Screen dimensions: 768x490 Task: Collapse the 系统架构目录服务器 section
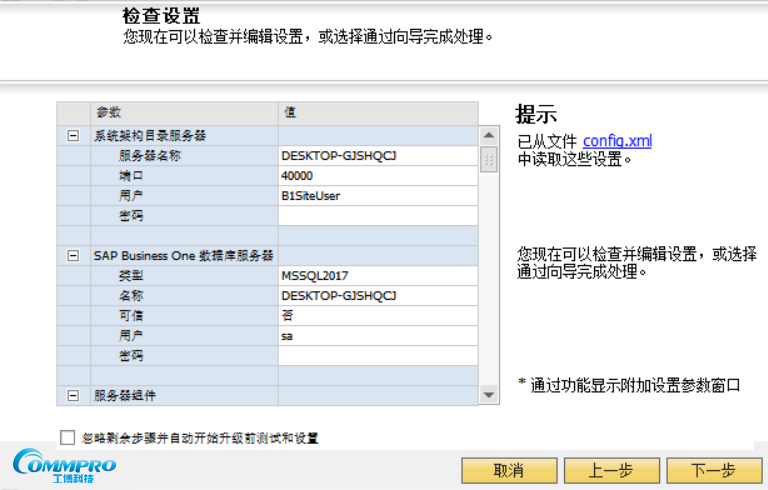click(x=73, y=136)
